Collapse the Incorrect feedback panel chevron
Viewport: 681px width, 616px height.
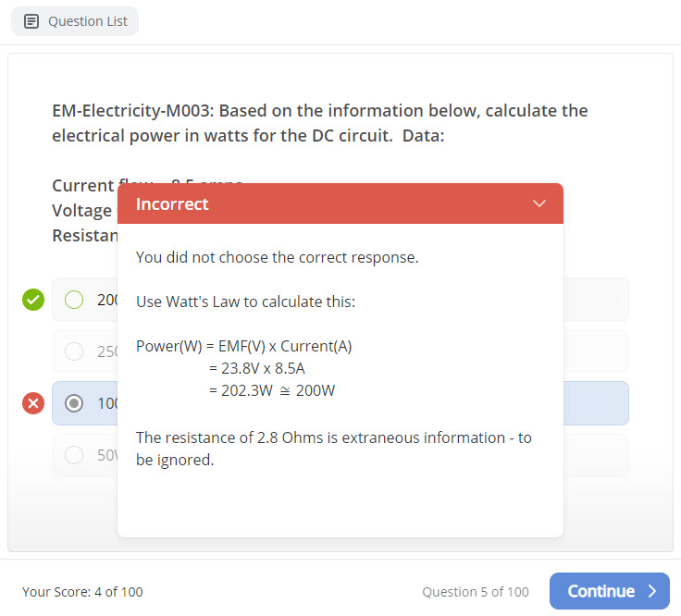[x=539, y=203]
